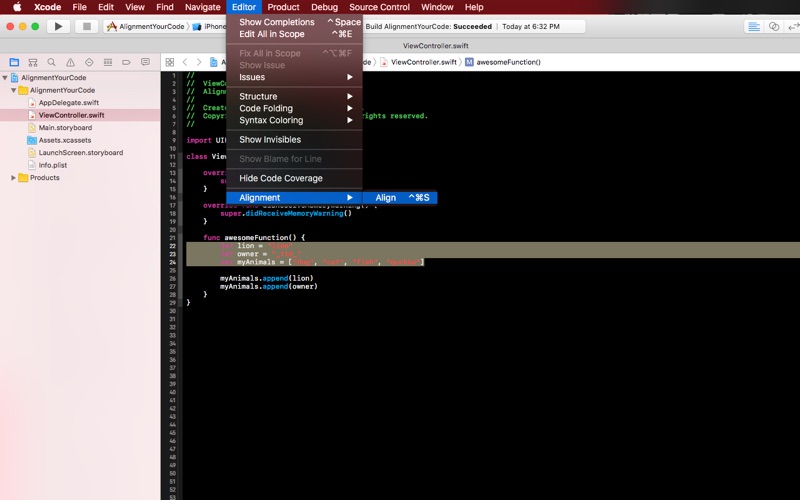
Task: Show the Project navigator folder icon
Action: coord(14,62)
